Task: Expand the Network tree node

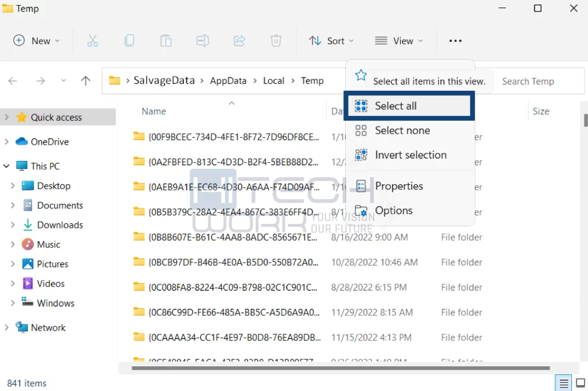Action: click(x=6, y=327)
